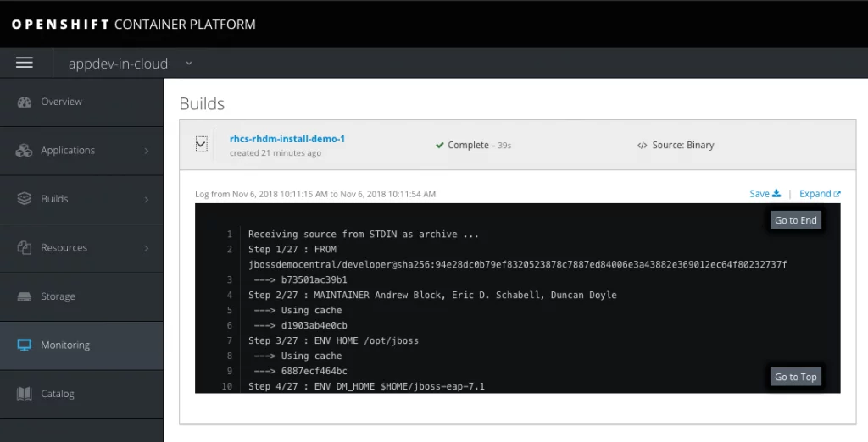Click the Builds page heading
Viewport: 868px width, 442px height.
(202, 103)
